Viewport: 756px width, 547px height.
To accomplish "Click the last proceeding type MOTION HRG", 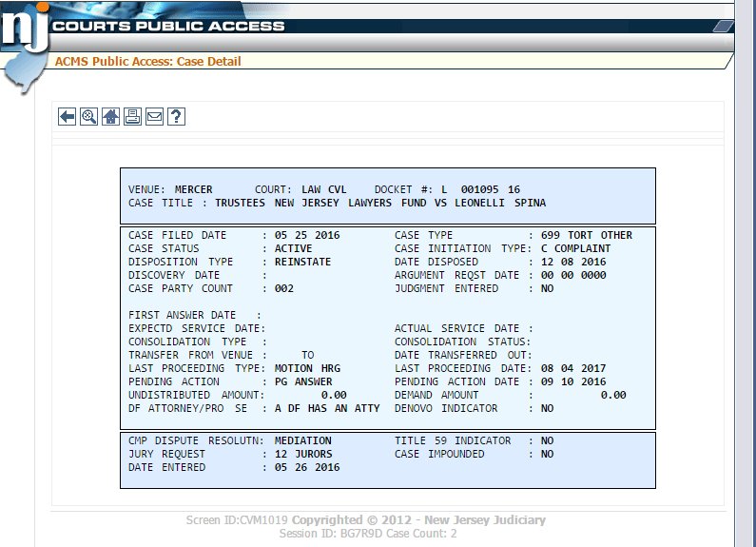I will click(x=306, y=368).
